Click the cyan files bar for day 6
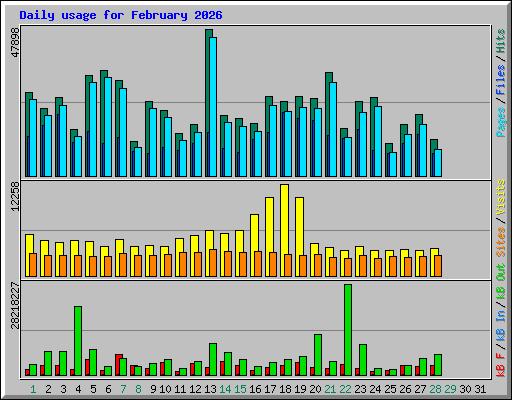 pyautogui.click(x=108, y=127)
